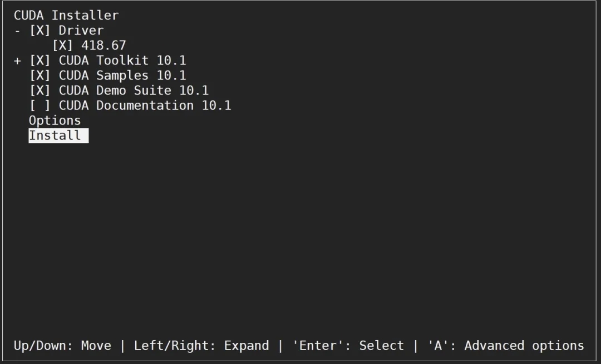Select the 418.67 version label
This screenshot has height=364, width=601.
click(x=104, y=46)
